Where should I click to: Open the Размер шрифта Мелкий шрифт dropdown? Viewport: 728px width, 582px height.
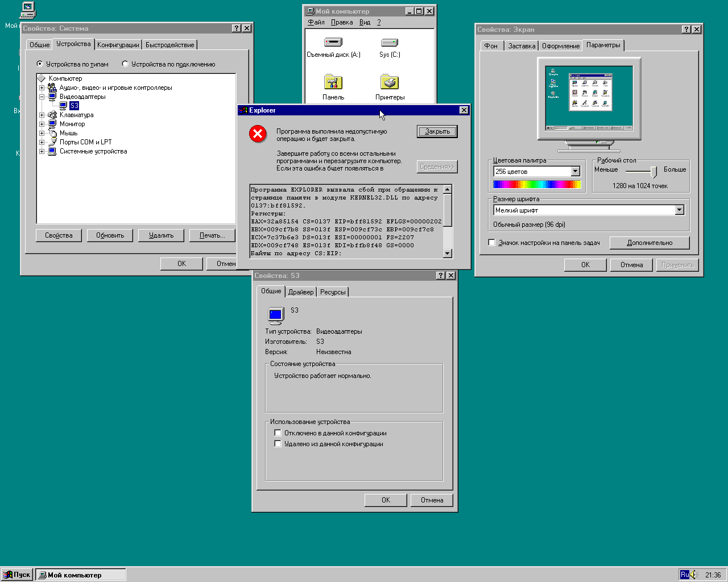[679, 210]
